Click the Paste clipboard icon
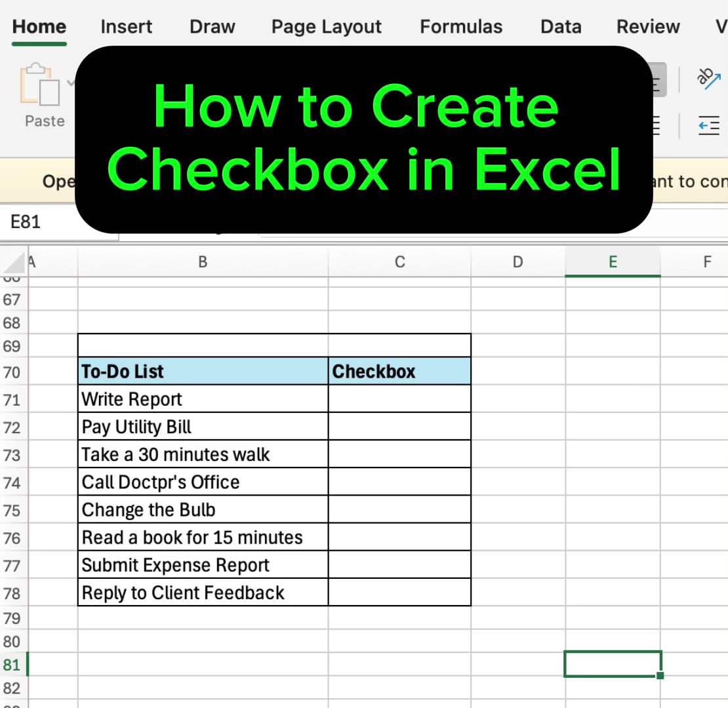 pos(40,85)
